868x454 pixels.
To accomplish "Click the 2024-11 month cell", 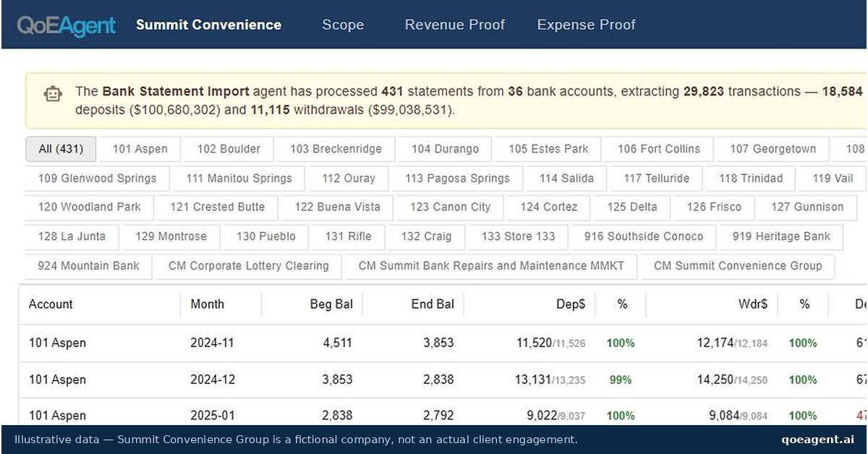I will tap(213, 343).
